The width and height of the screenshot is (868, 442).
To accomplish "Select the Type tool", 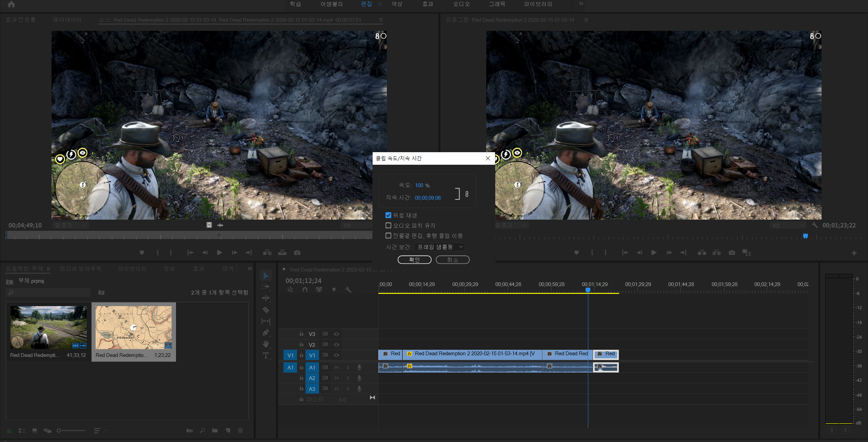I will pos(266,356).
